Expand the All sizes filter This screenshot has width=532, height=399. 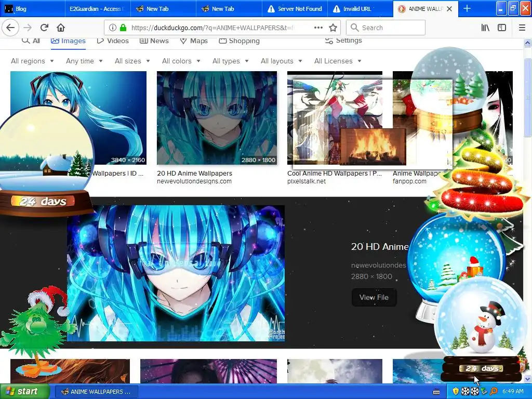click(132, 61)
